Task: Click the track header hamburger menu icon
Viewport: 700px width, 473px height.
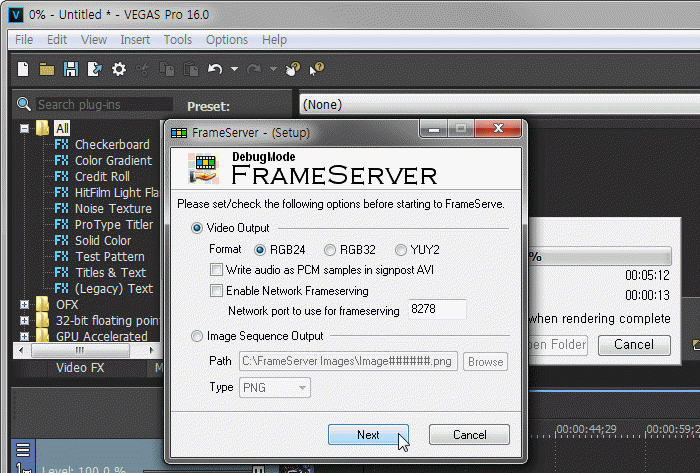Action: 23,449
